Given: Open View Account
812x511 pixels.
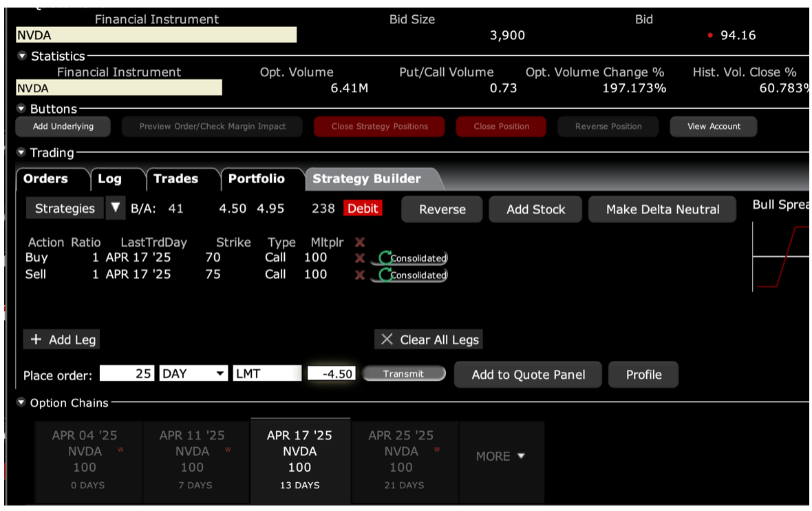Looking at the screenshot, I should pyautogui.click(x=714, y=127).
